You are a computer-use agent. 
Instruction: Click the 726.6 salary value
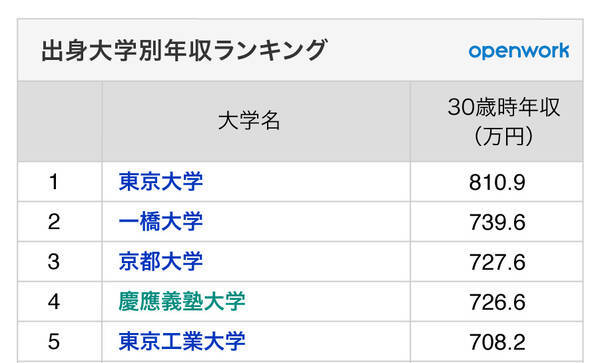point(497,302)
